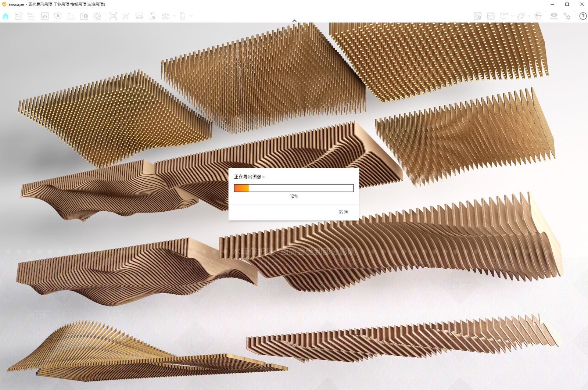Image resolution: width=588 pixels, height=390 pixels.
Task: Click the Screenshot capture icon
Action: coord(113,16)
